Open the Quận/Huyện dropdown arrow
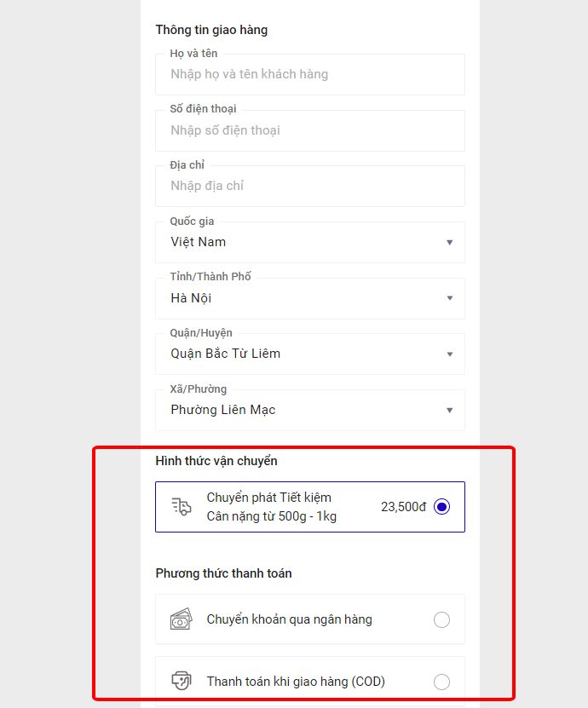Screen dimensions: 588x708 450,354
